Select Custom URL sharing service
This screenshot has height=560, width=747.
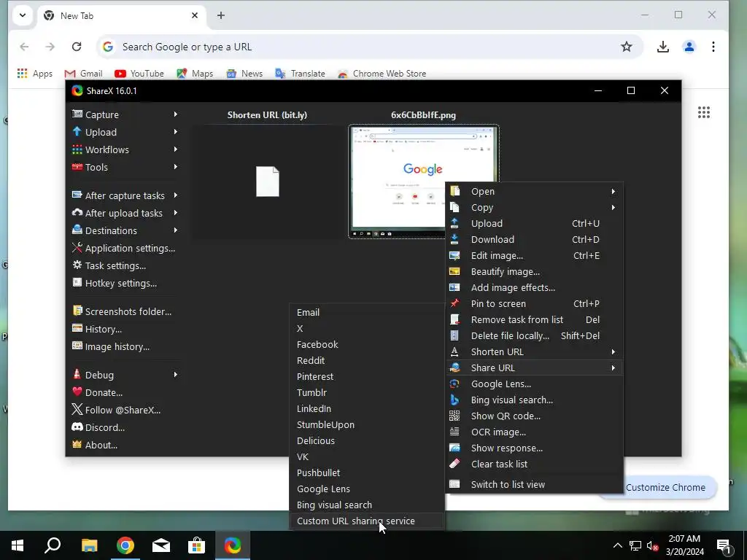coord(367,521)
